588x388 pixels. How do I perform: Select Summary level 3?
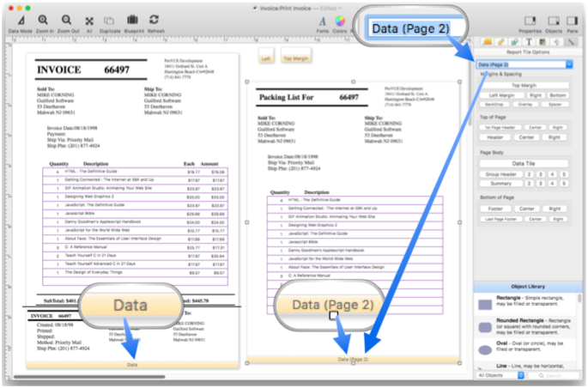coord(541,184)
